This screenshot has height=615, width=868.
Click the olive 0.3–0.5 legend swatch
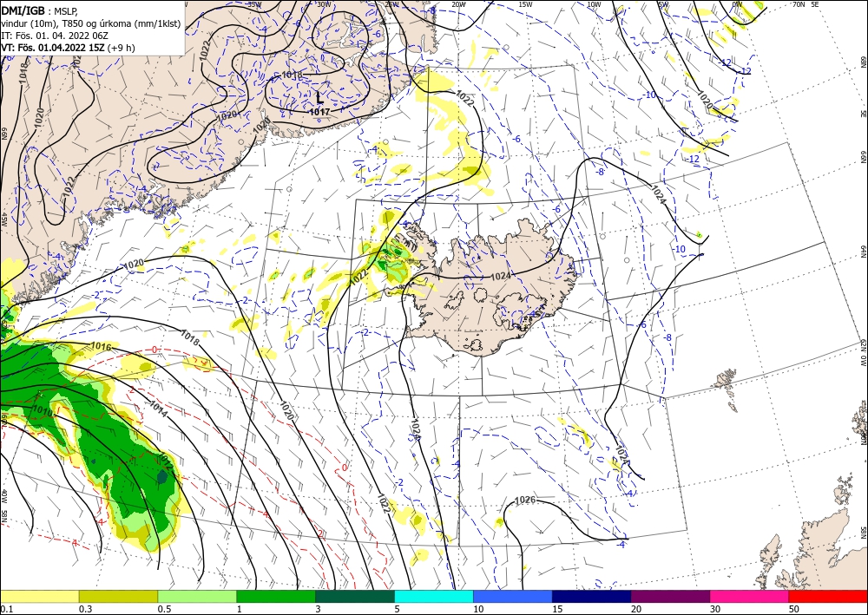(118, 596)
